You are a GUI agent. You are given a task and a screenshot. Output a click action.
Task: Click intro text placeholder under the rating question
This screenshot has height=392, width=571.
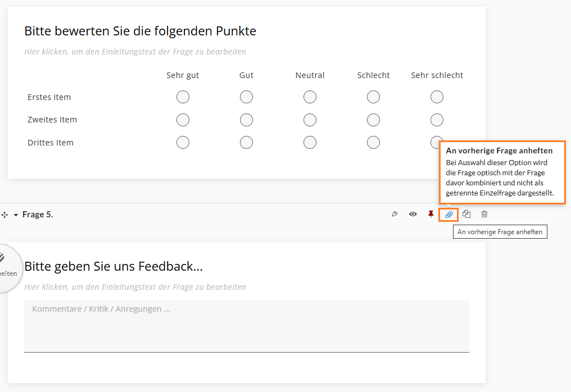(135, 52)
